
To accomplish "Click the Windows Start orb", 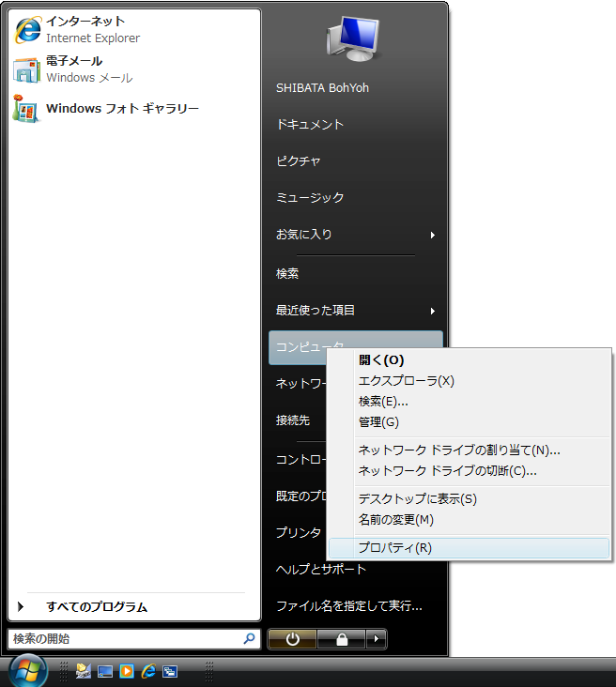I will tap(28, 671).
